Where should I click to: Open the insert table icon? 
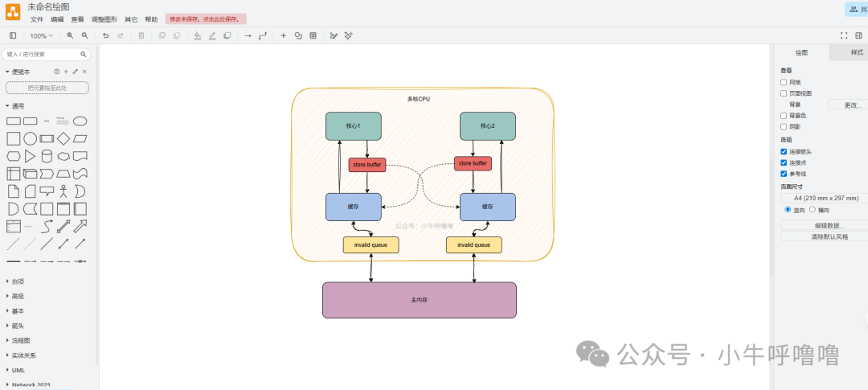pos(313,35)
